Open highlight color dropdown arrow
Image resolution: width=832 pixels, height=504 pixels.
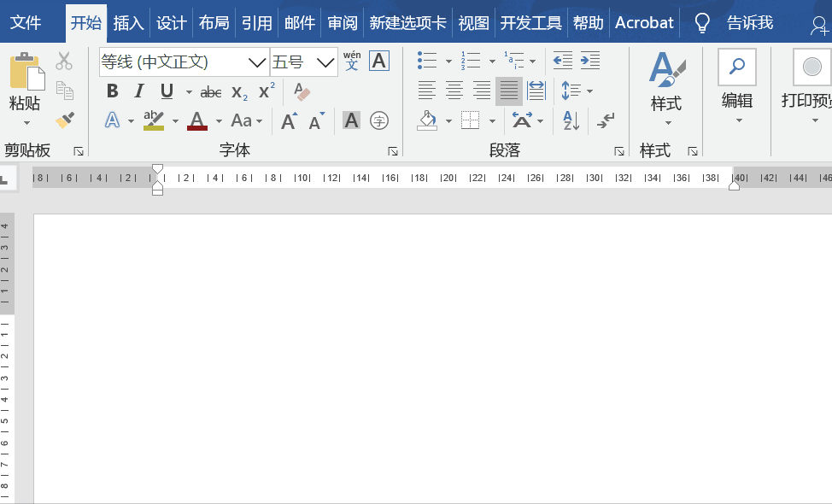pos(176,121)
